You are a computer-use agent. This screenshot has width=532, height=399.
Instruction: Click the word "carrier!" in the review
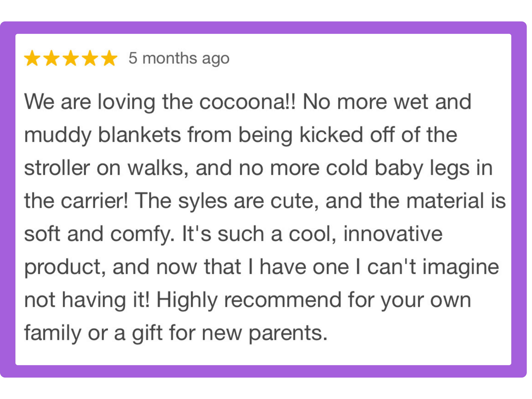tap(94, 201)
